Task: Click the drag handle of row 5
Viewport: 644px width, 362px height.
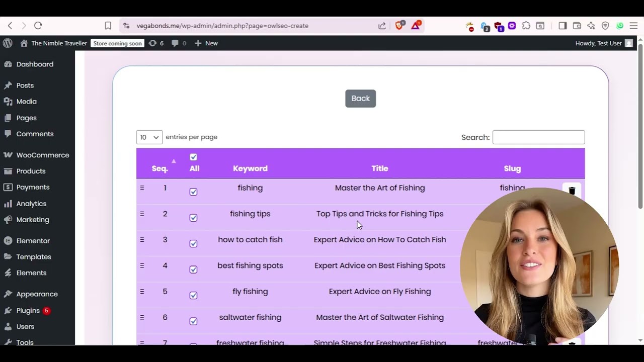Action: 142,292
